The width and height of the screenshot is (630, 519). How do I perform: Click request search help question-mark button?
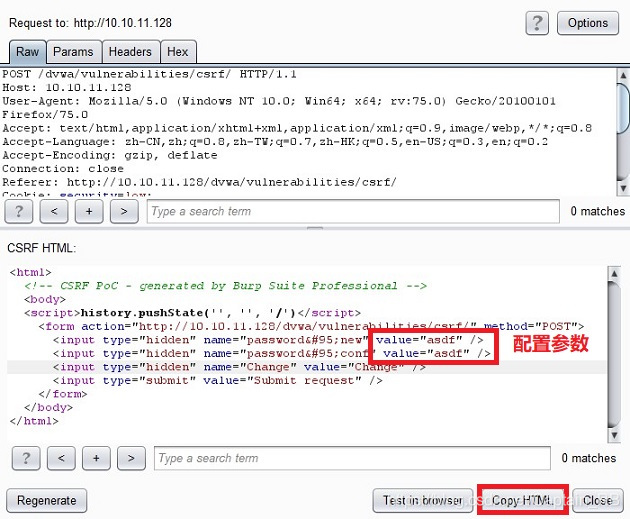18,211
